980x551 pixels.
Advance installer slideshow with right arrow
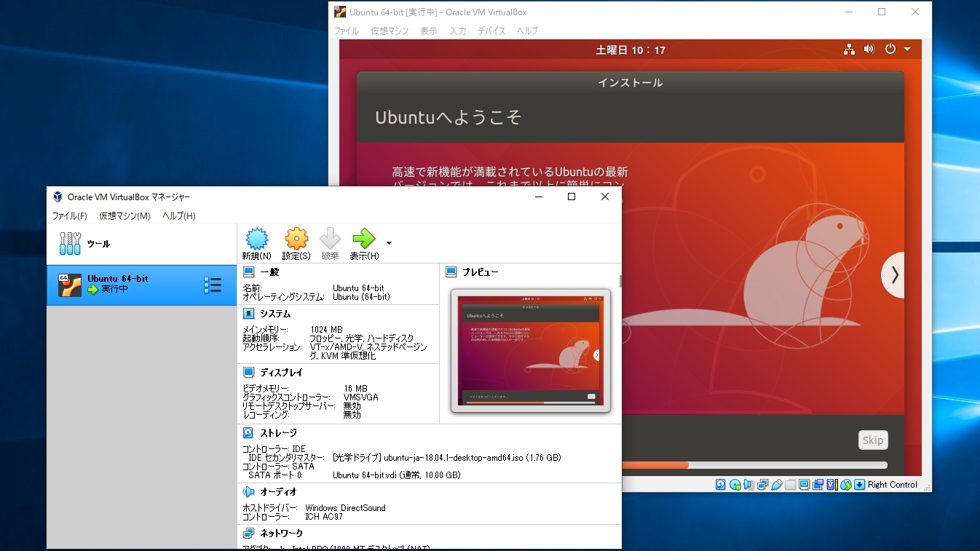(893, 275)
